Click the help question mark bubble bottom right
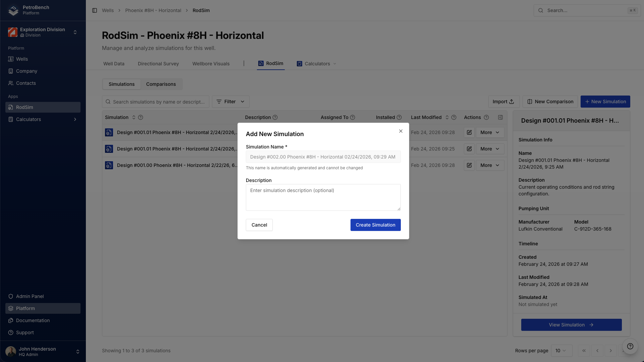The height and width of the screenshot is (362, 644). point(630,346)
